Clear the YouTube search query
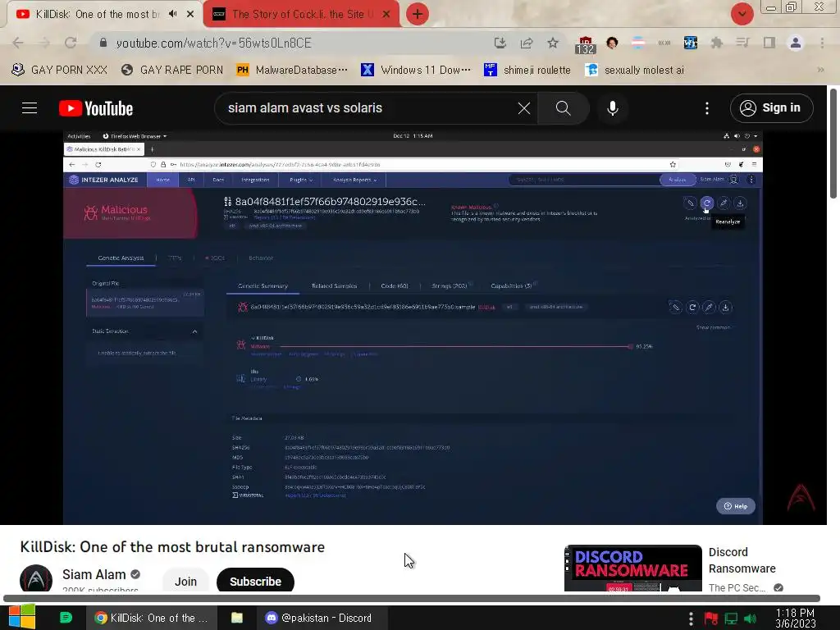Screen dimensions: 840x630 pyautogui.click(x=524, y=108)
